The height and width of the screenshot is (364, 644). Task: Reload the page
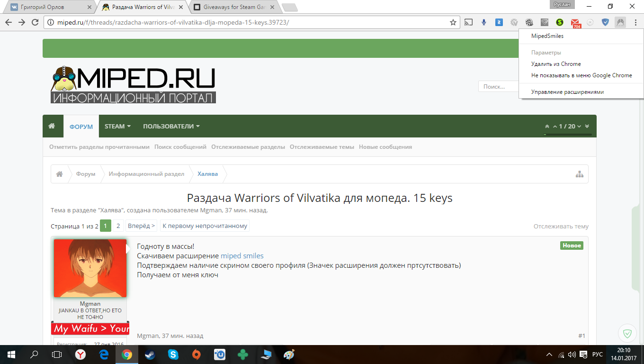click(x=35, y=22)
